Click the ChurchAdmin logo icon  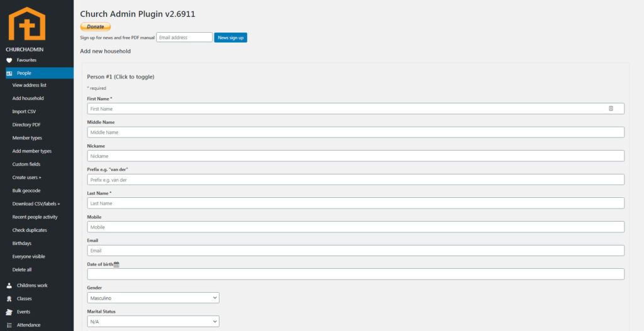click(x=26, y=24)
